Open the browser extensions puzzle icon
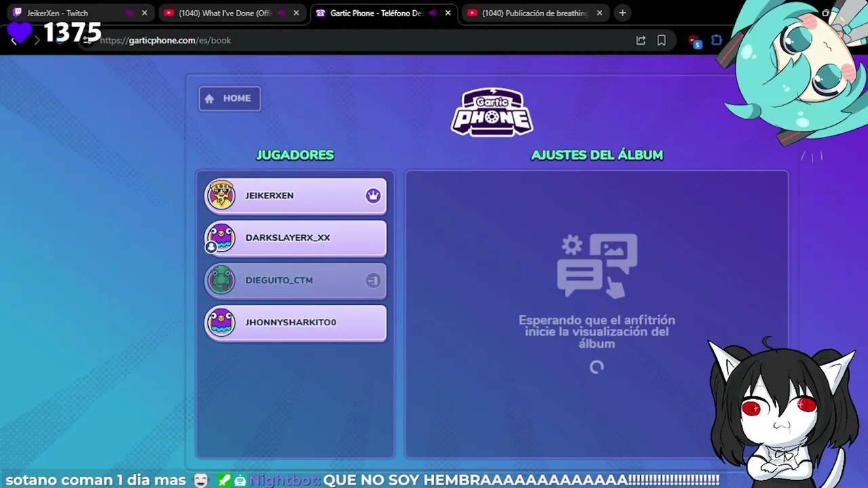The height and width of the screenshot is (488, 868). 717,41
